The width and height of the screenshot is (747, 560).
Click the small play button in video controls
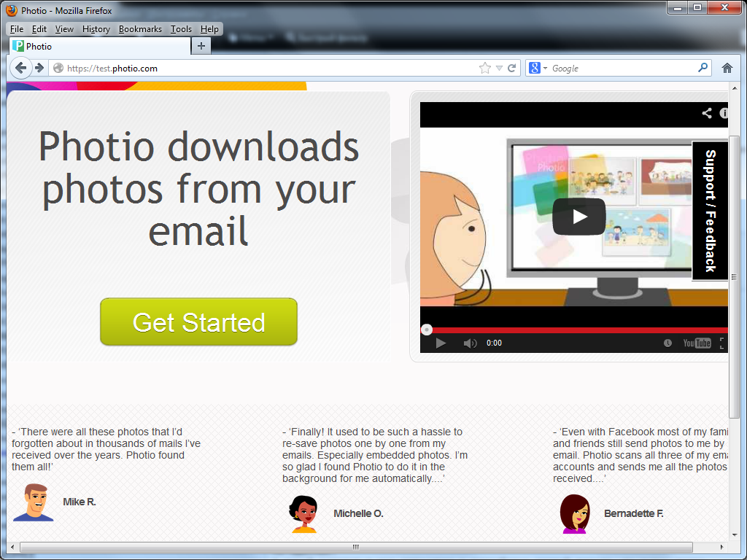click(441, 343)
